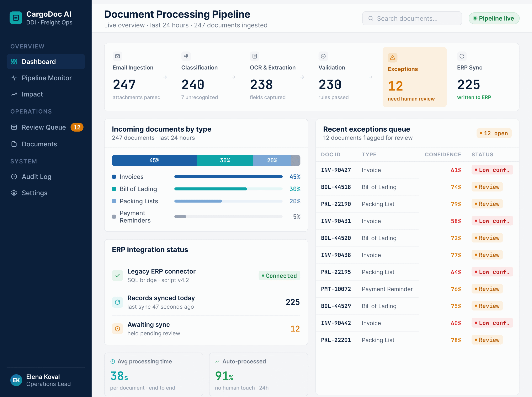Click the Pipeline live status pill
This screenshot has width=532, height=397.
pos(494,18)
